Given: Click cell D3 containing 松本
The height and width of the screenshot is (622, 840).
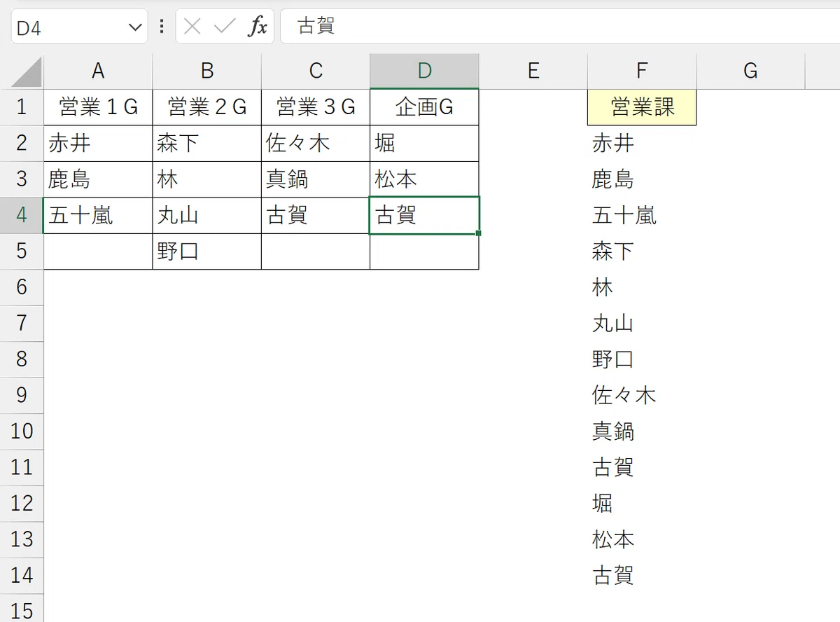Looking at the screenshot, I should (425, 179).
